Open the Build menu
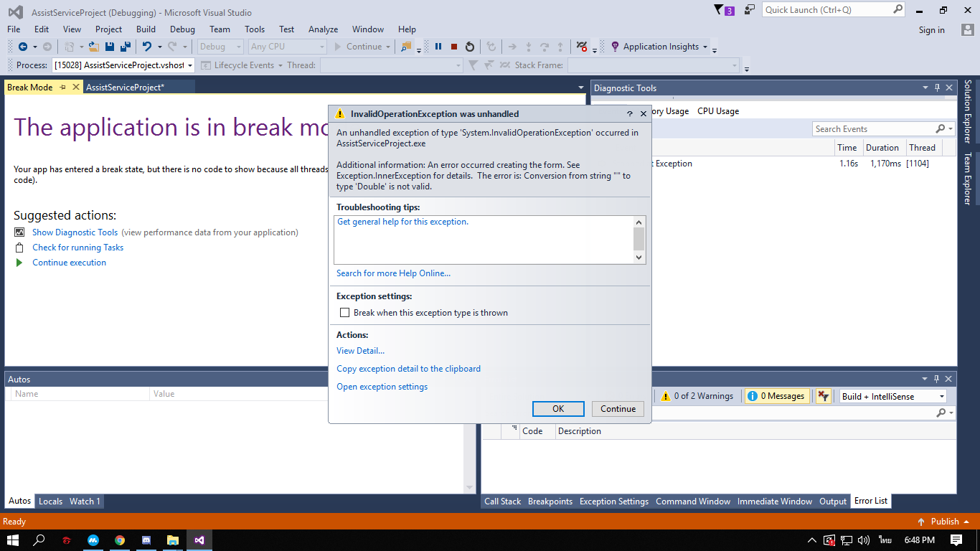The width and height of the screenshot is (980, 551). pyautogui.click(x=146, y=29)
